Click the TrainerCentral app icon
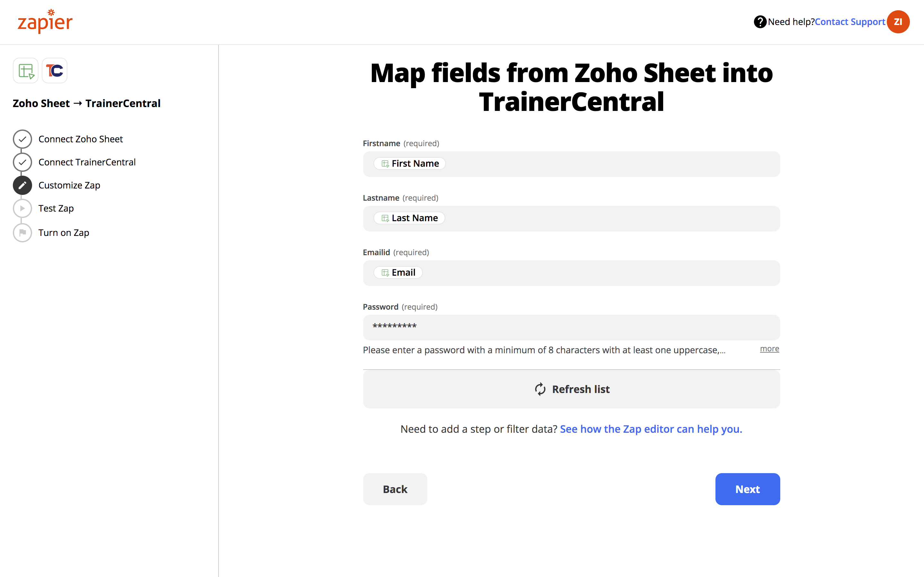The width and height of the screenshot is (924, 577). pos(55,71)
